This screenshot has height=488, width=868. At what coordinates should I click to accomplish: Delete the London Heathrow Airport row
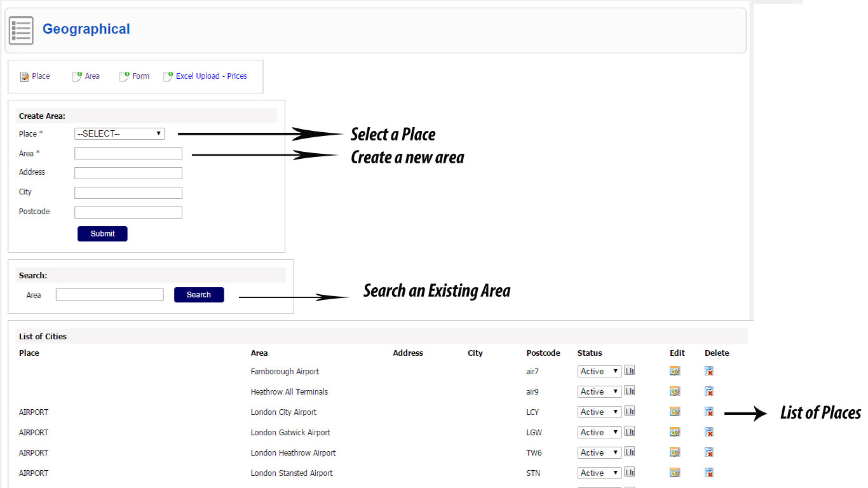coord(709,452)
